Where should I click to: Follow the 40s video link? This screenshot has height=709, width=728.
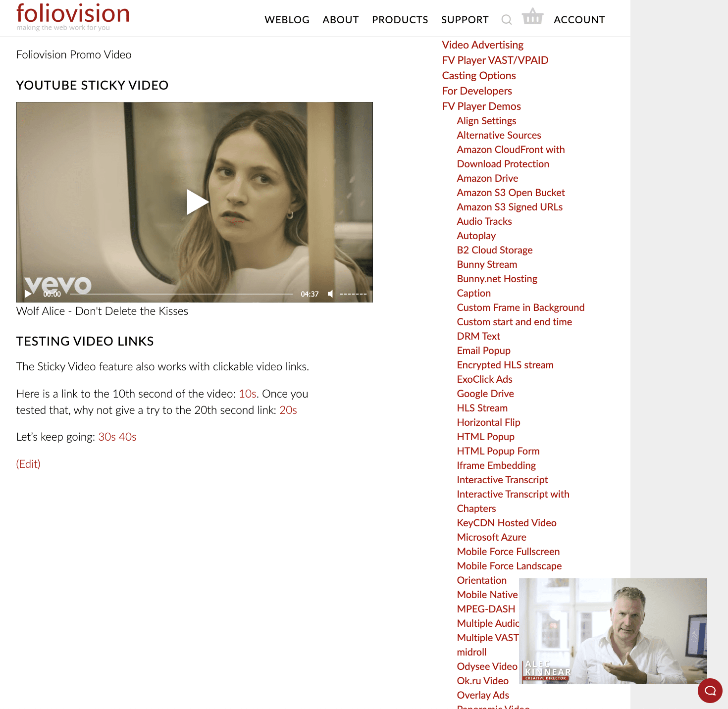127,437
